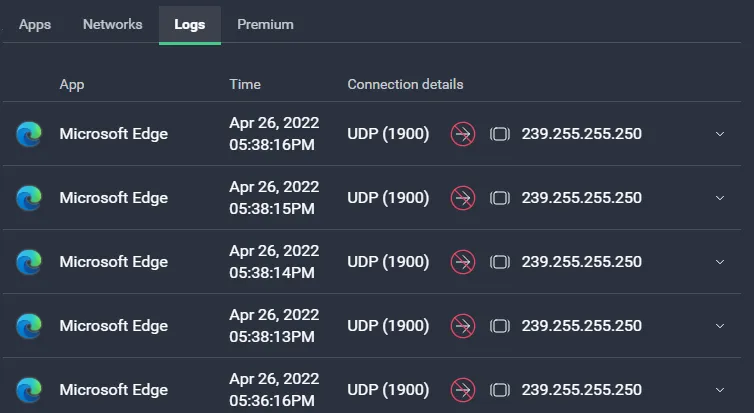The image size is (754, 413).
Task: Expand the log entry at 05:38:13PM
Action: coord(720,326)
